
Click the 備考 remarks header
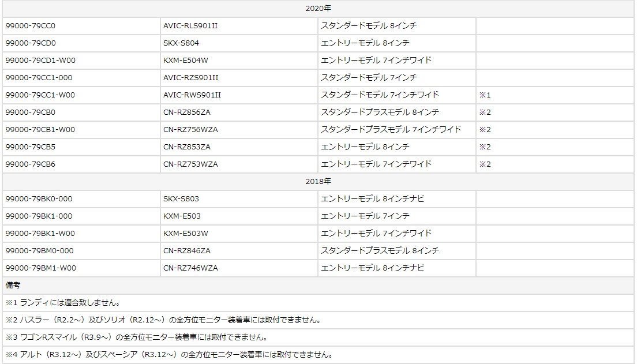[13, 286]
